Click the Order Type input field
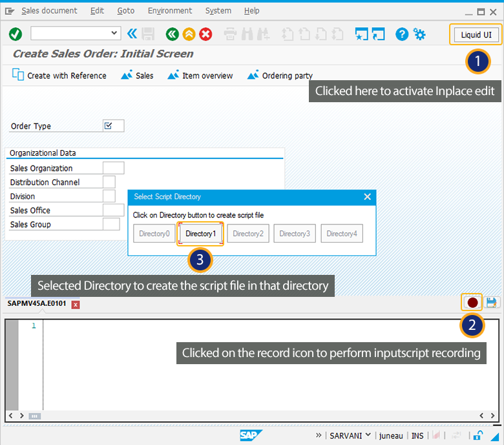The height and width of the screenshot is (445, 504). click(x=114, y=125)
